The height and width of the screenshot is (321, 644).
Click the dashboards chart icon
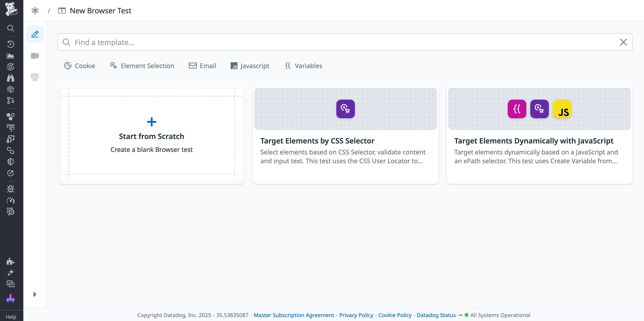point(11,55)
